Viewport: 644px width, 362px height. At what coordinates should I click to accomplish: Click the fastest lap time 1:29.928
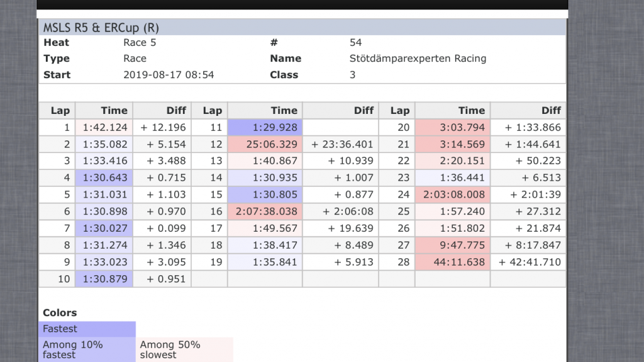coord(265,128)
